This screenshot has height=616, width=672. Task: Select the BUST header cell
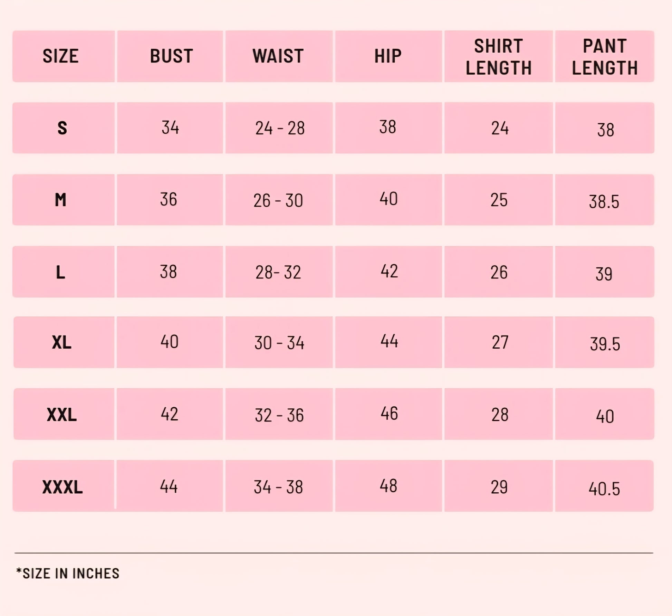170,56
